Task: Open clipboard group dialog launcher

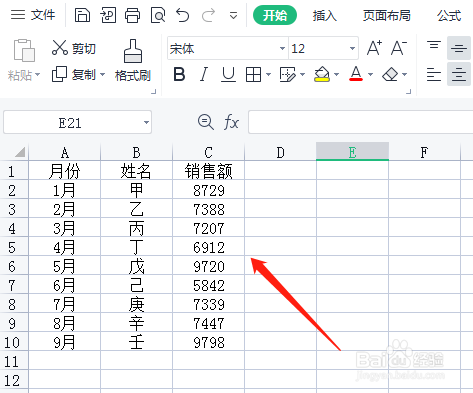Action: 154,91
